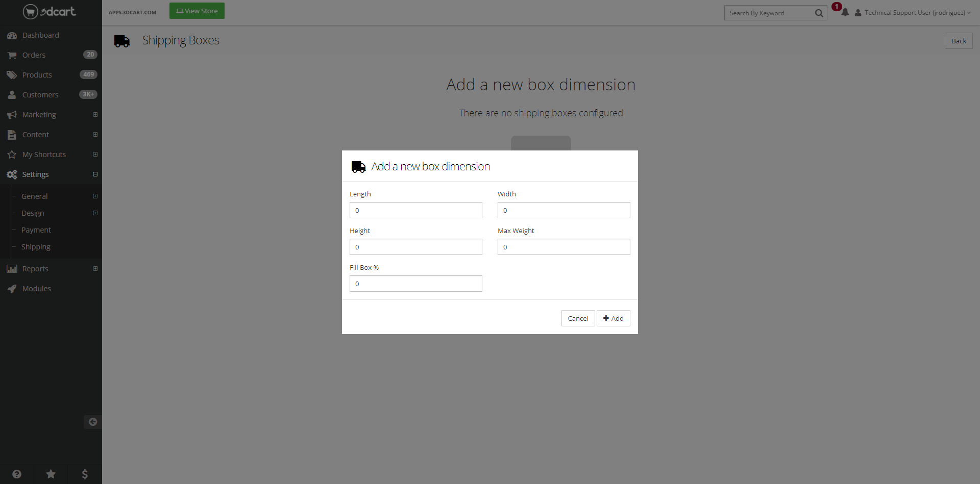Image resolution: width=980 pixels, height=484 pixels.
Task: Click the dollar sign billing icon
Action: point(85,474)
